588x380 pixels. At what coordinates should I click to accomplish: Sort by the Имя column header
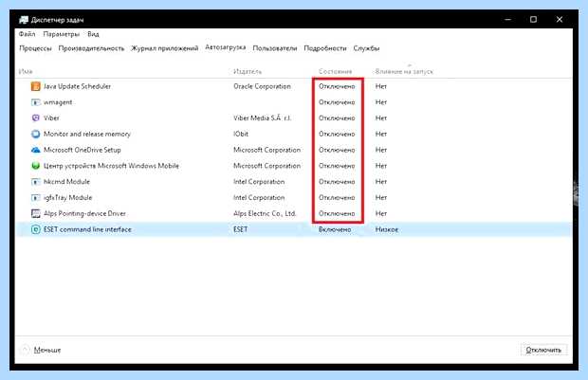[26, 71]
